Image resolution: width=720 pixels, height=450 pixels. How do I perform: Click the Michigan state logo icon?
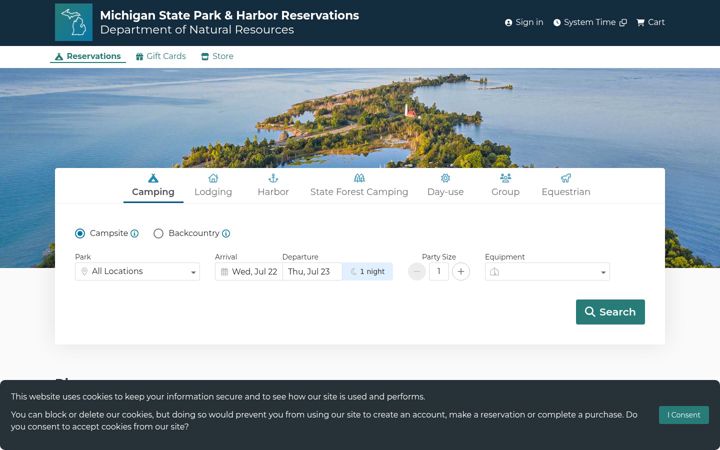[x=73, y=22]
